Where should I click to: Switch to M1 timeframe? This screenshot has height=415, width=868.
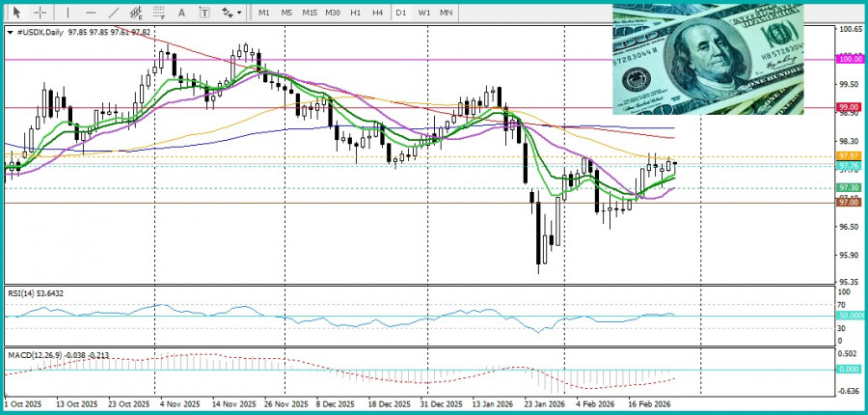[263, 13]
